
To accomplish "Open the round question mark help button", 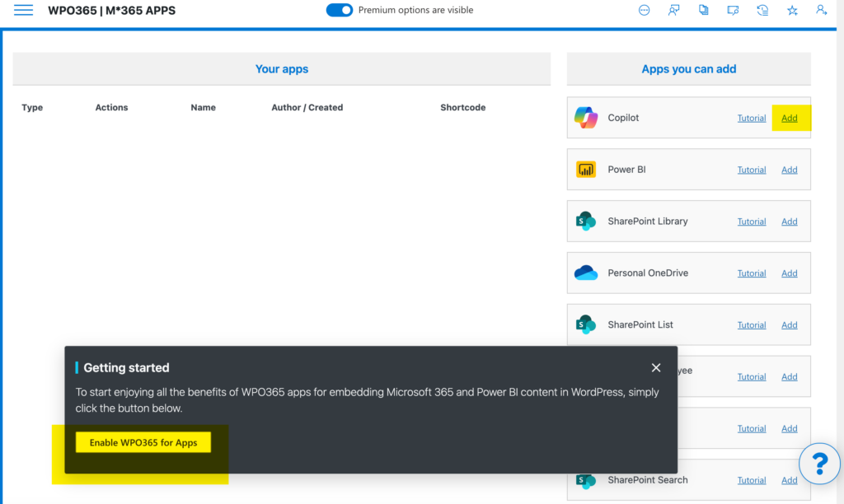I will [x=819, y=464].
